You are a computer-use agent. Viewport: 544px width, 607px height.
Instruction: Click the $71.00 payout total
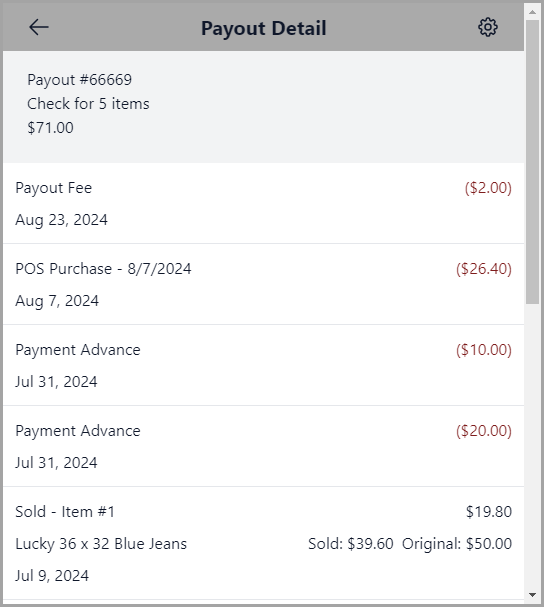pos(50,128)
